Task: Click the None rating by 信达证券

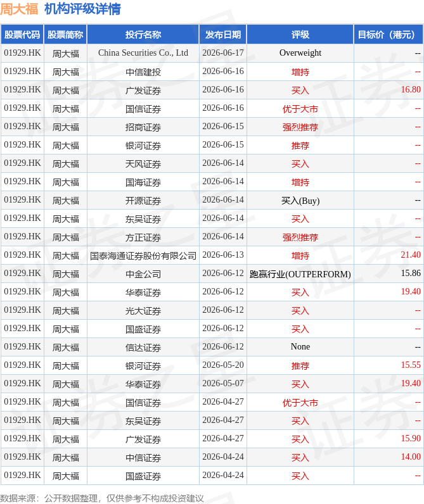Action: (300, 347)
